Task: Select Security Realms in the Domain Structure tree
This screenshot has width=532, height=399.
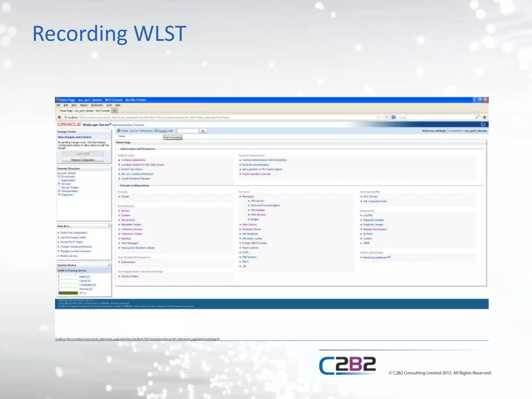Action: click(x=70, y=188)
